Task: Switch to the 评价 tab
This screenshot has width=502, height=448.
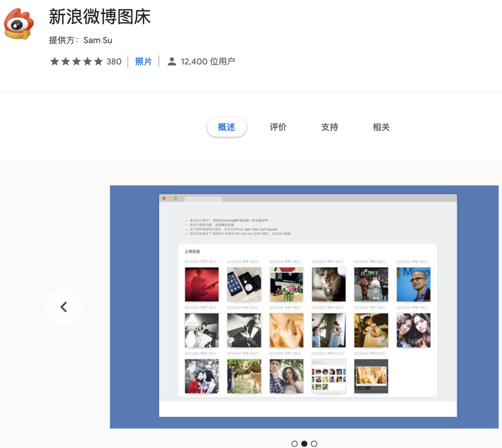Action: point(278,127)
